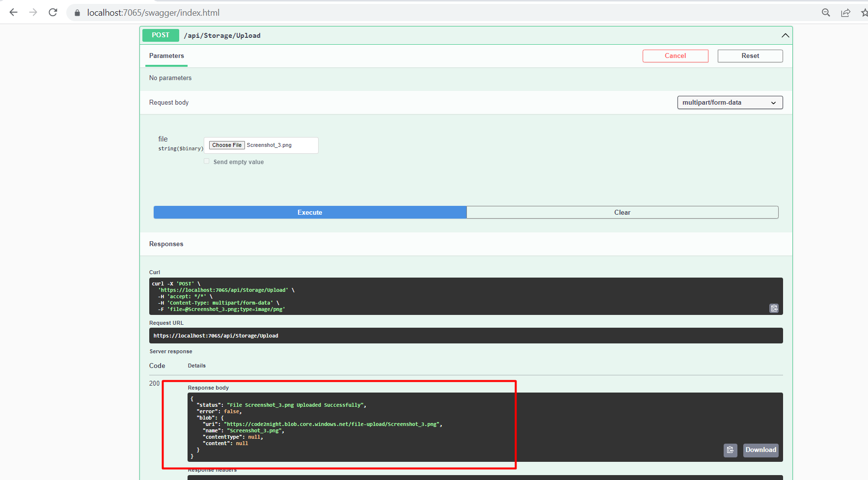Click the Details column header
The image size is (868, 480).
click(196, 366)
